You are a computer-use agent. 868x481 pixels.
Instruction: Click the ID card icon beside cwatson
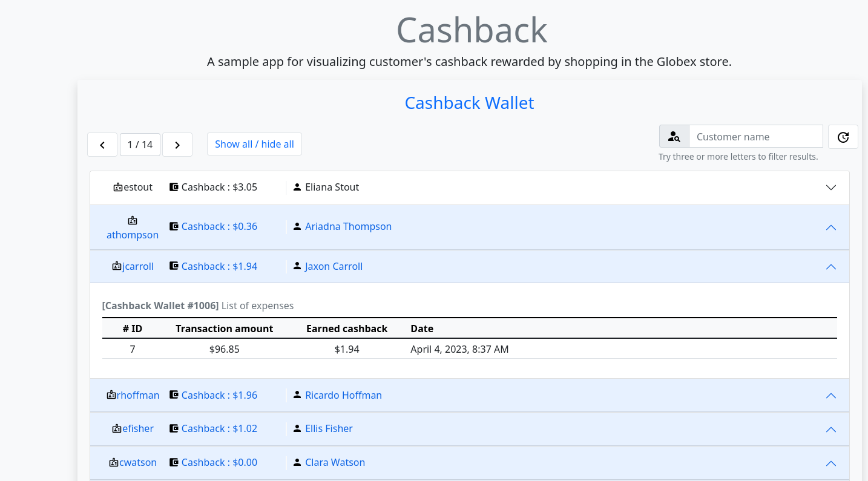pyautogui.click(x=114, y=462)
